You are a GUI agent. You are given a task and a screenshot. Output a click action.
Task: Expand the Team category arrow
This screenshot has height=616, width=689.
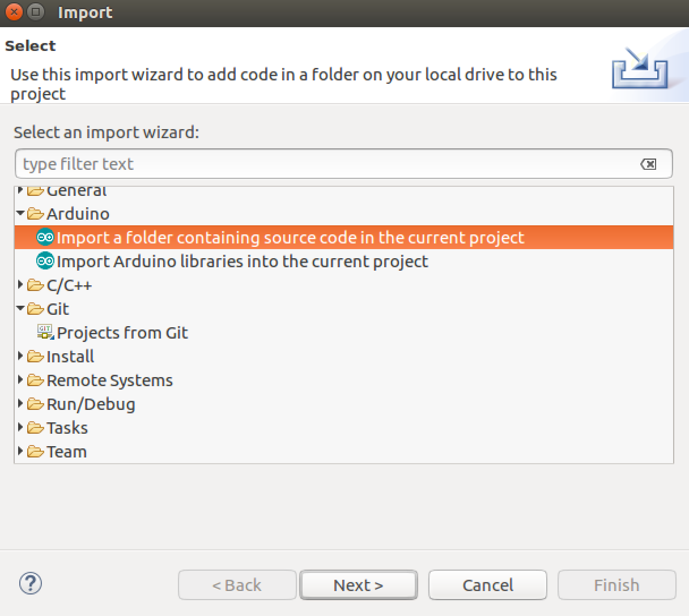click(x=21, y=451)
